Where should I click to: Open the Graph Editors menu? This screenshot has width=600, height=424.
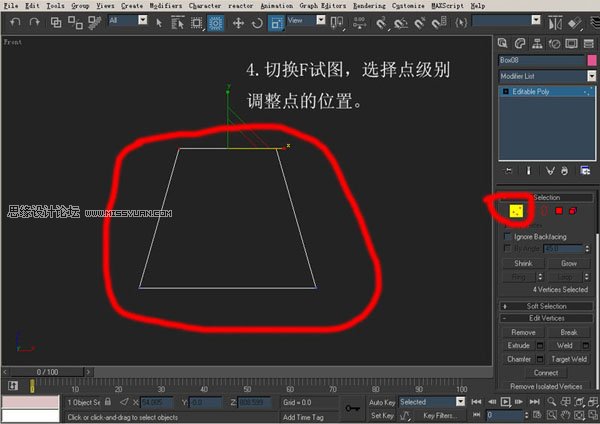(323, 6)
